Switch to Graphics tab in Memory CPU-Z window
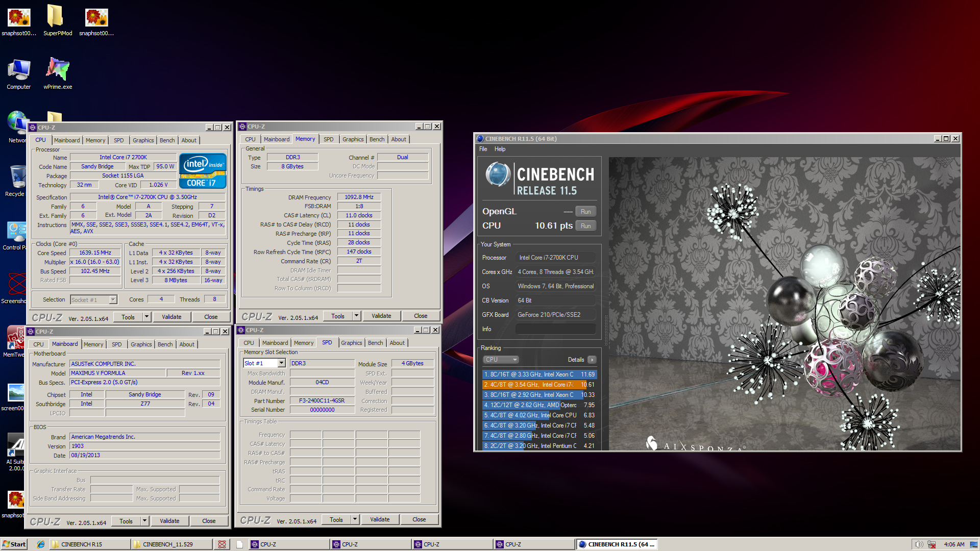 pyautogui.click(x=353, y=139)
